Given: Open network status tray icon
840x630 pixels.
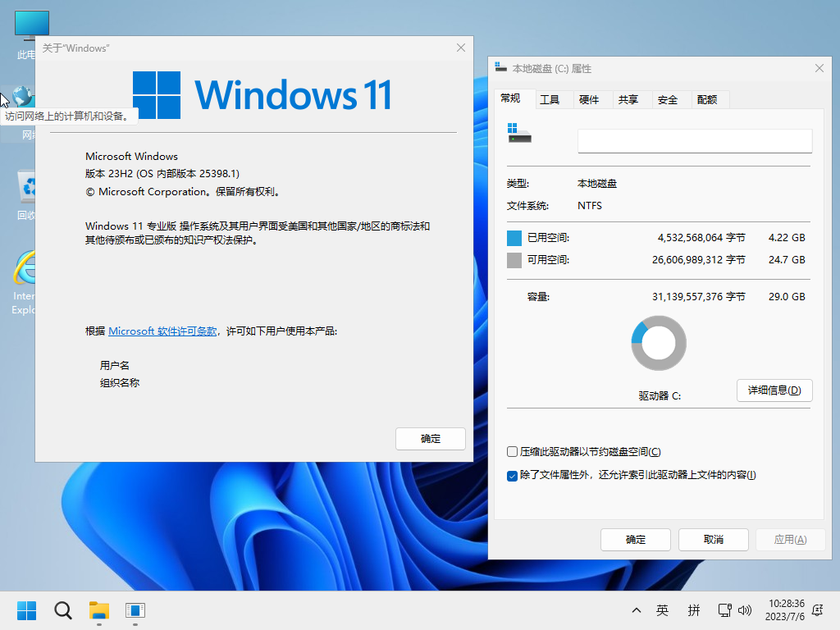Looking at the screenshot, I should pos(725,610).
